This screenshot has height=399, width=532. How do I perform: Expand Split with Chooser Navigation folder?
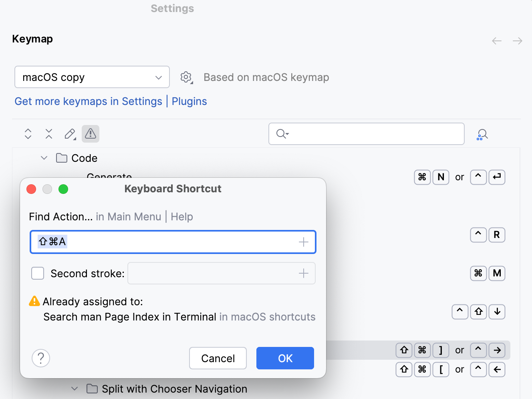74,389
